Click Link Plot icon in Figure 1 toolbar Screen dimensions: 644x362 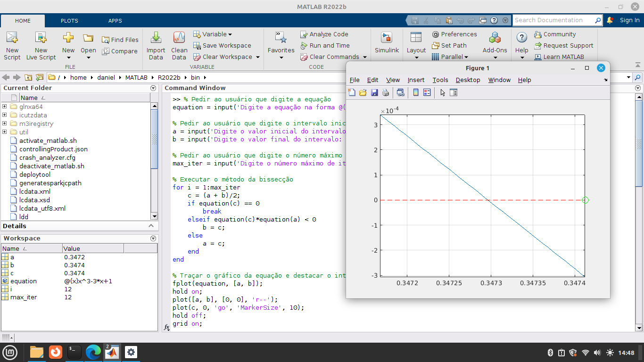[x=400, y=92]
